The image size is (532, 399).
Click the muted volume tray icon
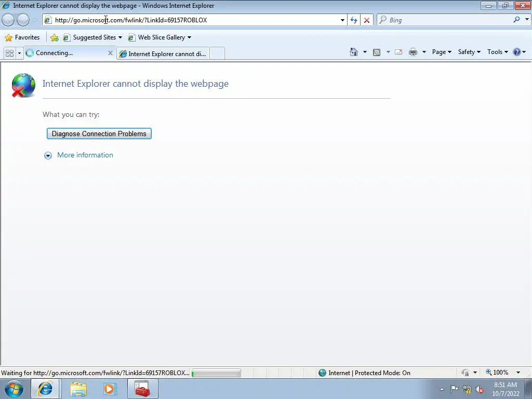pyautogui.click(x=480, y=390)
